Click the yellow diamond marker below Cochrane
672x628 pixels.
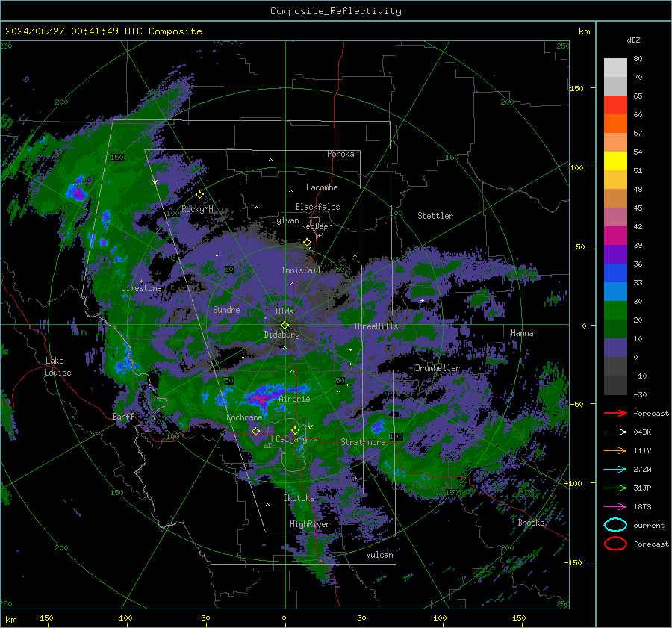255,431
